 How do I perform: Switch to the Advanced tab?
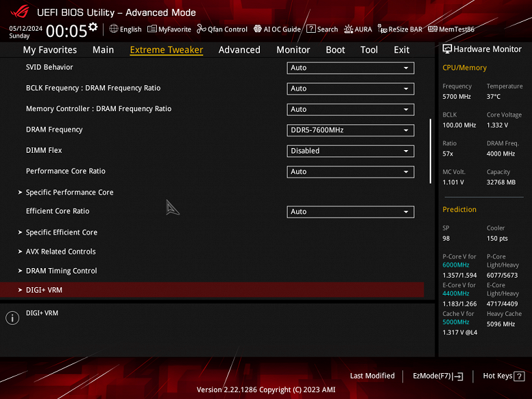click(x=239, y=50)
